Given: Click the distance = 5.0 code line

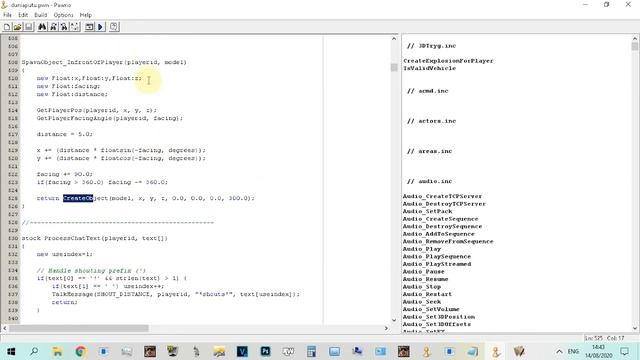Looking at the screenshot, I should (64, 134).
